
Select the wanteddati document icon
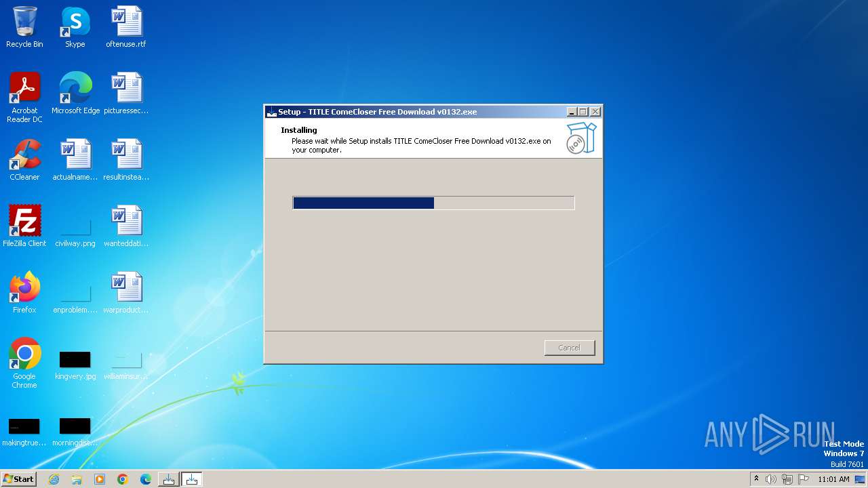pyautogui.click(x=126, y=226)
